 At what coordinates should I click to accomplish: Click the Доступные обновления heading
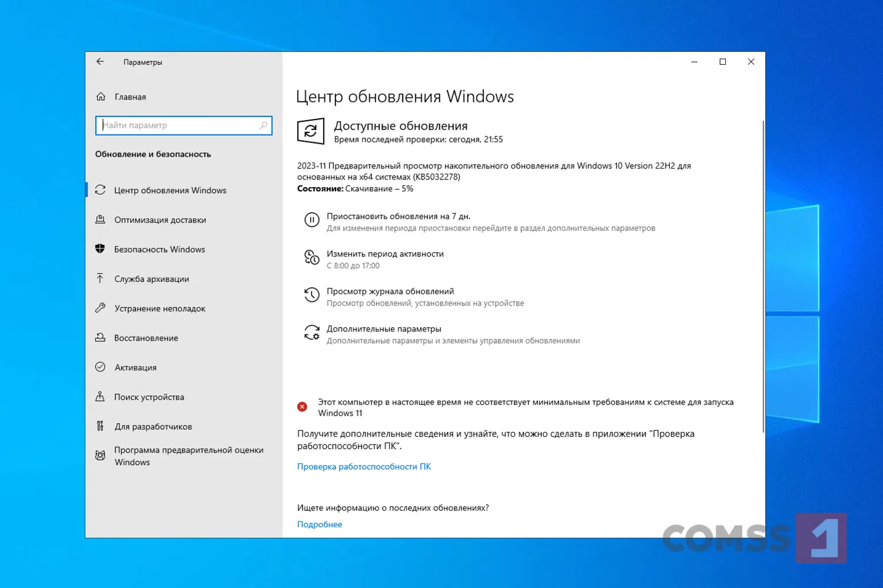pos(401,126)
